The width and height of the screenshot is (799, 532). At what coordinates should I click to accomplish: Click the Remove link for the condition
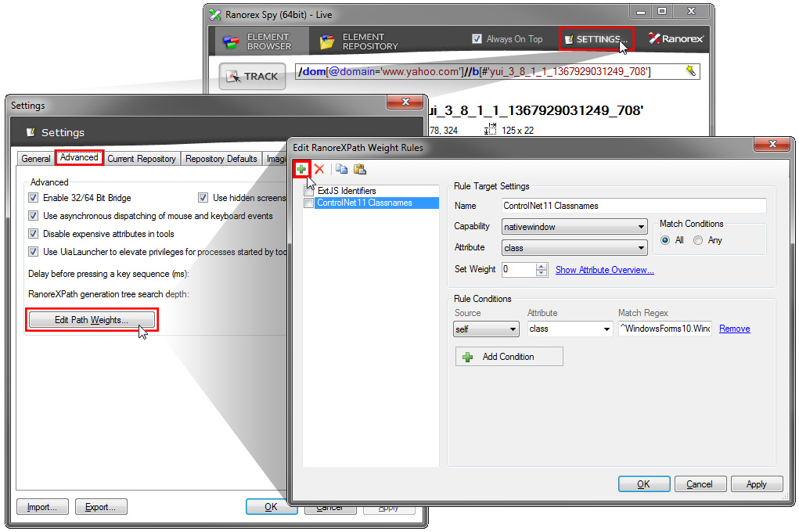(x=734, y=329)
